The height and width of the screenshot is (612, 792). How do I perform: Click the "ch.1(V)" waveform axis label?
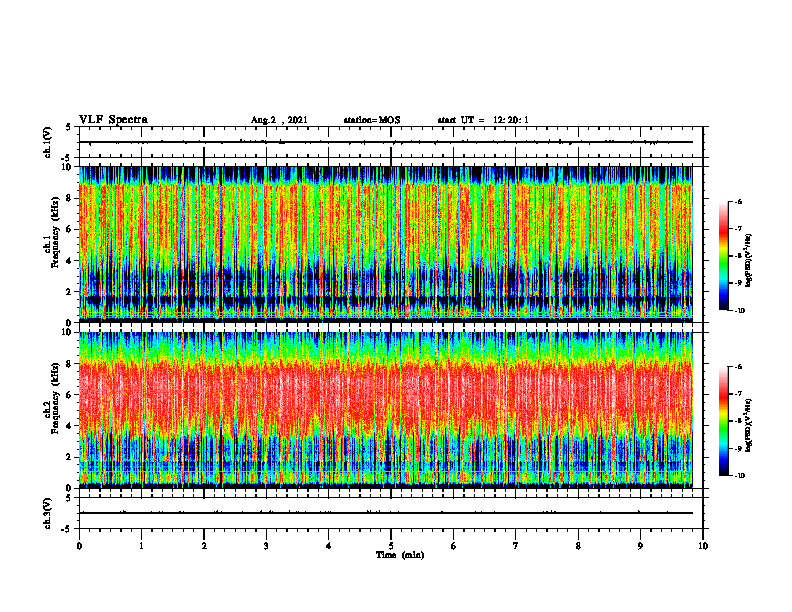pos(48,142)
